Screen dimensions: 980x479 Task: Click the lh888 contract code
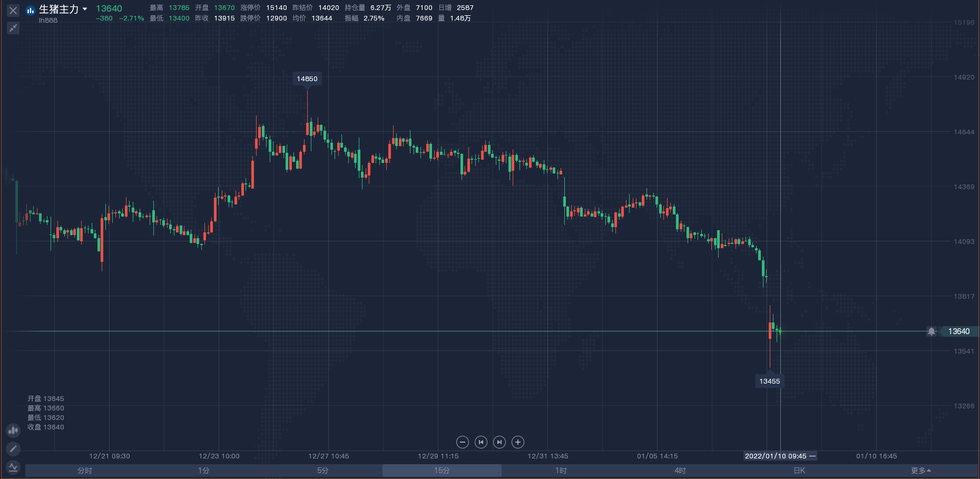[x=48, y=21]
